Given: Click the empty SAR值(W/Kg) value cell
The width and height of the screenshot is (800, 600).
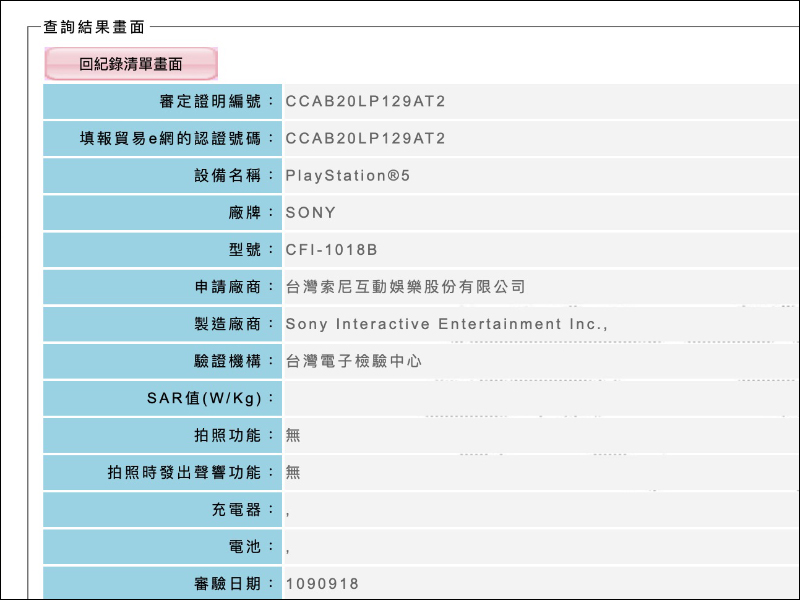Looking at the screenshot, I should tap(541, 398).
